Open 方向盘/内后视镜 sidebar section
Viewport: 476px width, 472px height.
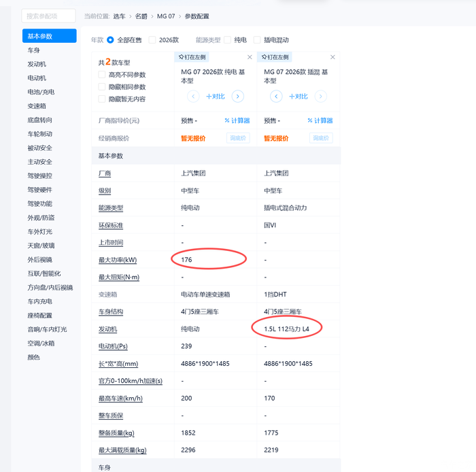[50, 288]
